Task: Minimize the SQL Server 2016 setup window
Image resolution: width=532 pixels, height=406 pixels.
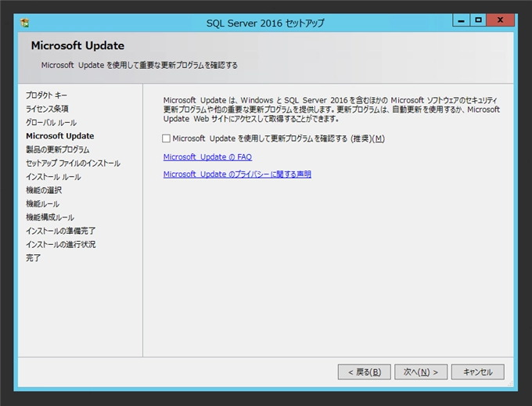Action: pyautogui.click(x=461, y=20)
